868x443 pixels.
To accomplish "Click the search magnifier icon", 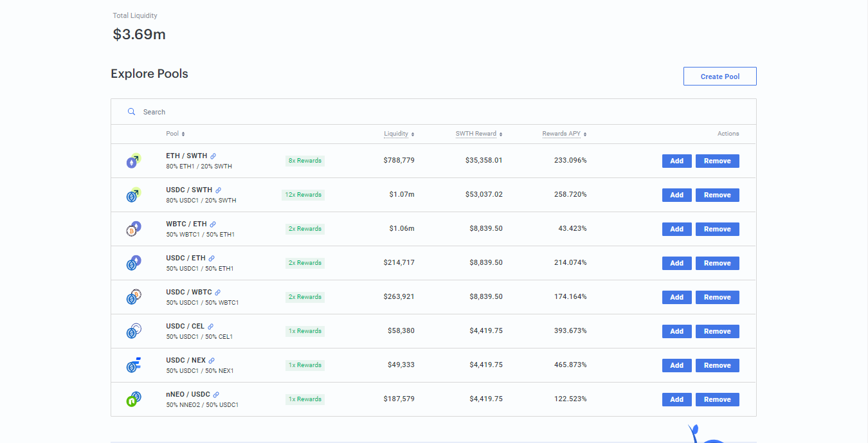I will (131, 112).
